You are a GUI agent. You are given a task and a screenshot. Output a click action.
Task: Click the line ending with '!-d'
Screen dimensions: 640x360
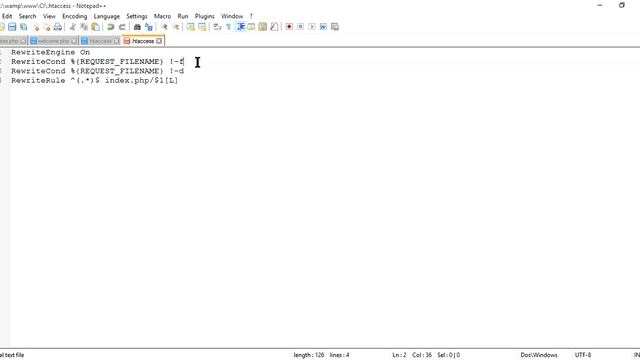coord(98,71)
